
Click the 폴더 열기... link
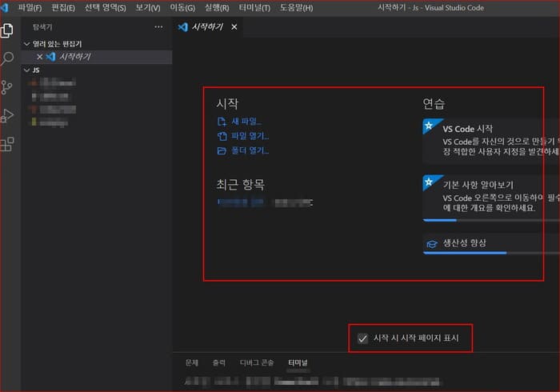click(250, 150)
